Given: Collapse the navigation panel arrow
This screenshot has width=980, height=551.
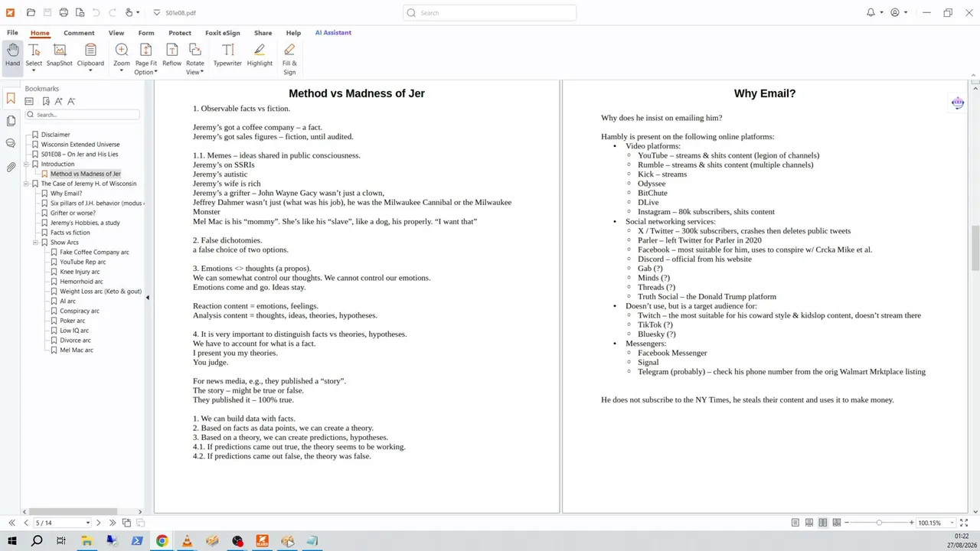Looking at the screenshot, I should [147, 298].
